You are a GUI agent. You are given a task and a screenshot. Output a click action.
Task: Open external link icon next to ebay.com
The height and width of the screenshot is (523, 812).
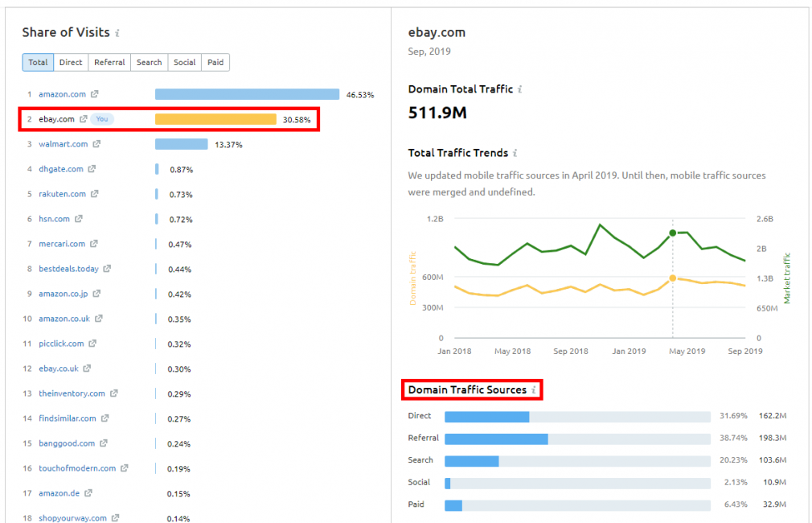[83, 119]
